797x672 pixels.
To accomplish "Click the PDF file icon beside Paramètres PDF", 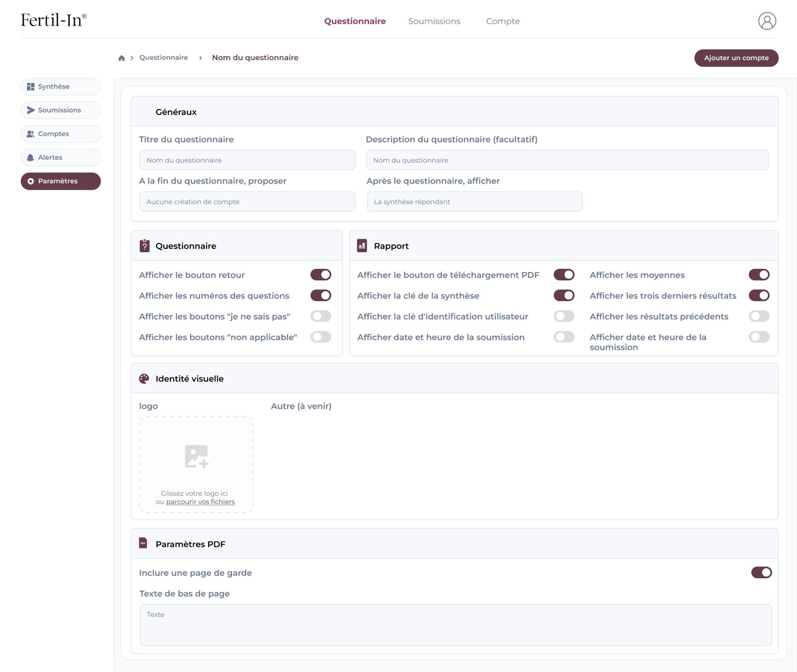I will click(143, 543).
